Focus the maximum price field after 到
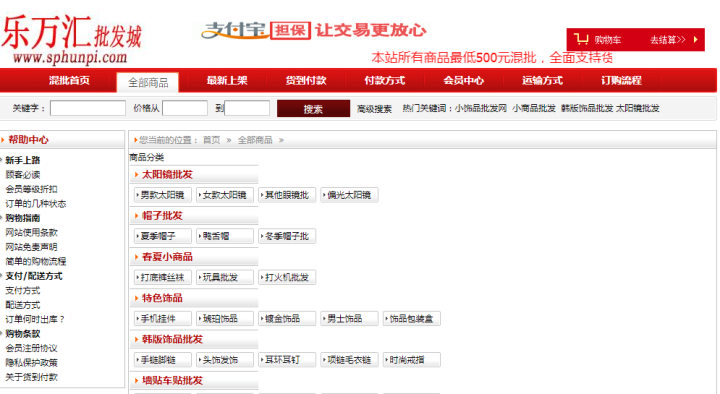 [x=247, y=108]
